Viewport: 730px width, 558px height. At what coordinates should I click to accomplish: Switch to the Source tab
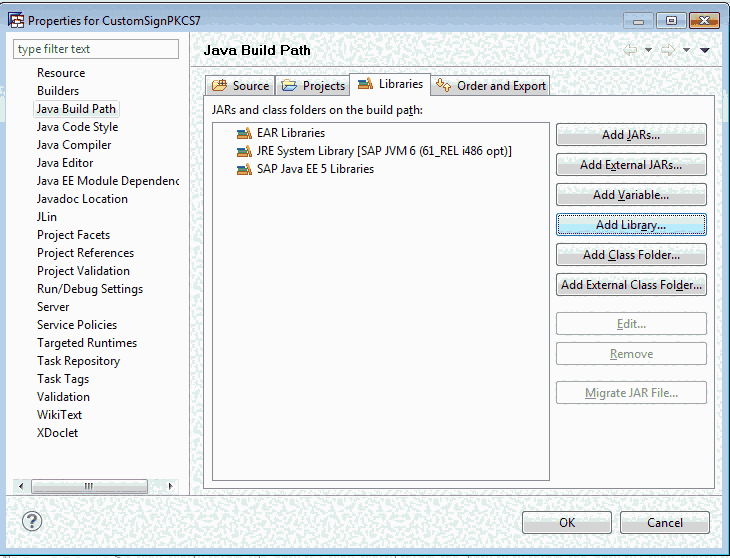240,86
